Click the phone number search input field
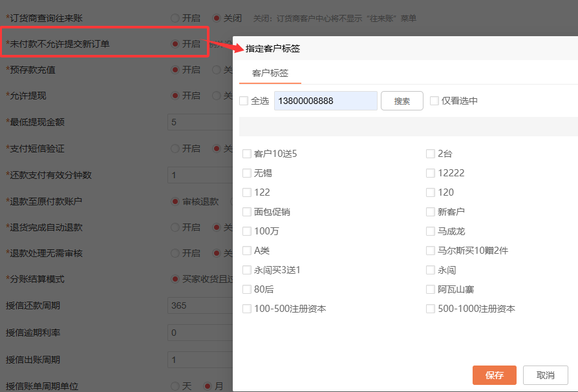578x392 pixels. 325,101
